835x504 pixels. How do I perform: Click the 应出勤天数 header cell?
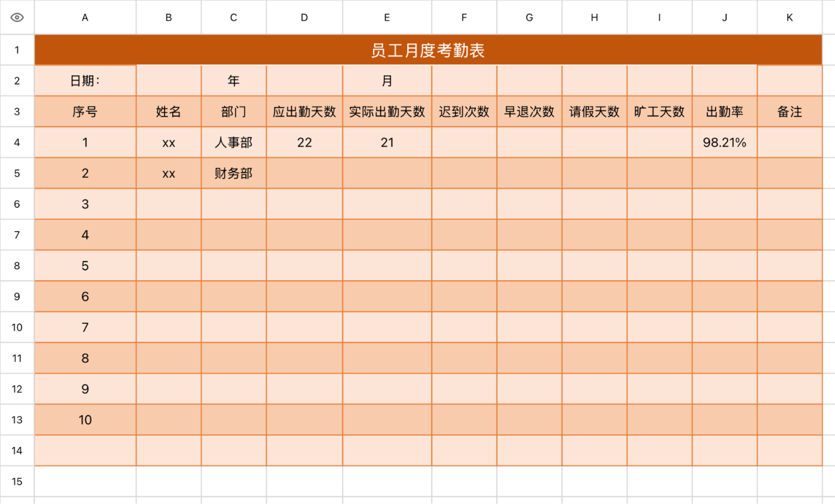click(304, 111)
